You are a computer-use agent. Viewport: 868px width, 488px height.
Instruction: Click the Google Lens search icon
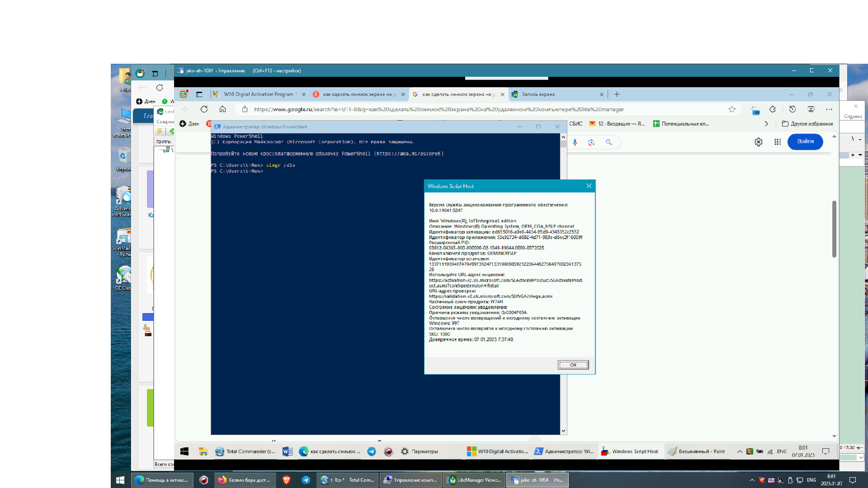[591, 142]
